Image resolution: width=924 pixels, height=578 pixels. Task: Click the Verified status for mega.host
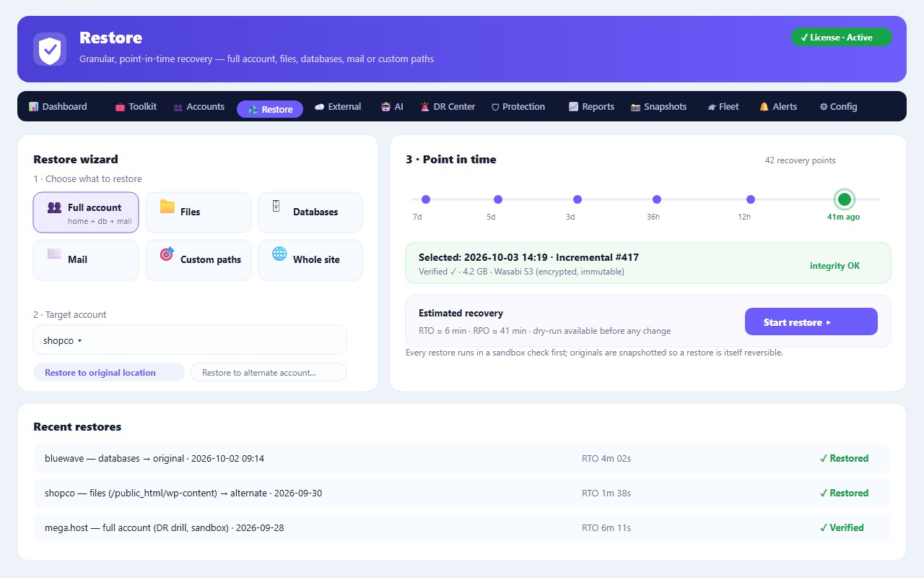pos(842,527)
